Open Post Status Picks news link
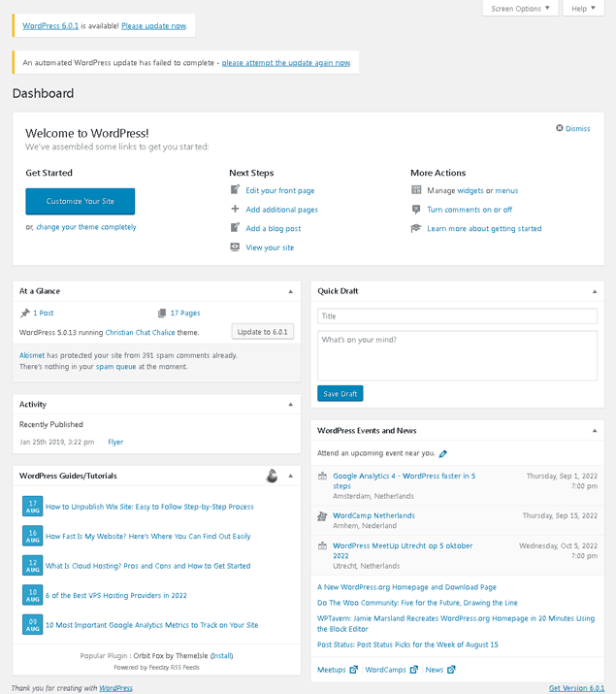 [407, 644]
